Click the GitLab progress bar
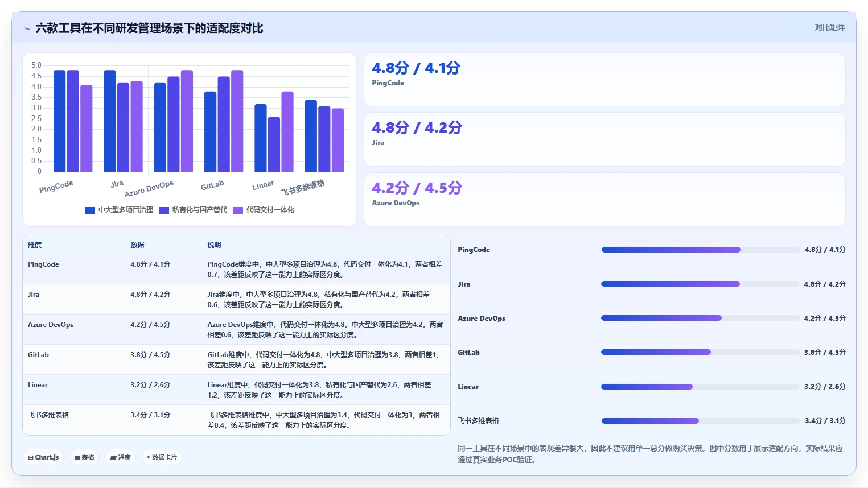The image size is (868, 488). (x=700, y=352)
